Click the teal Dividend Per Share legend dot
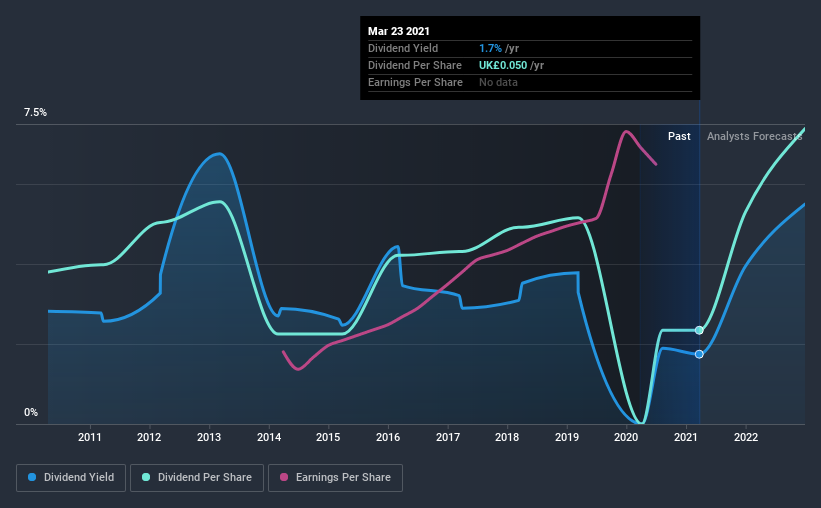Screen dimensions: 821x508 146,477
